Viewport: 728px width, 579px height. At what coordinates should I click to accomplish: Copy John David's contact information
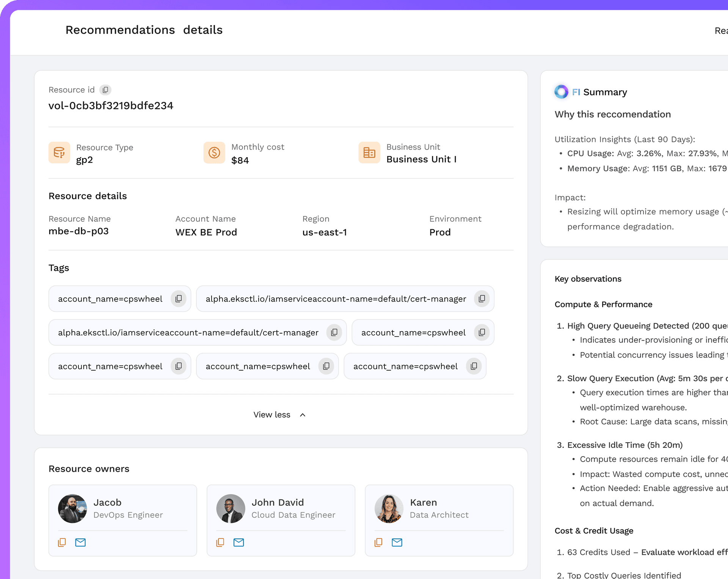[x=220, y=542]
